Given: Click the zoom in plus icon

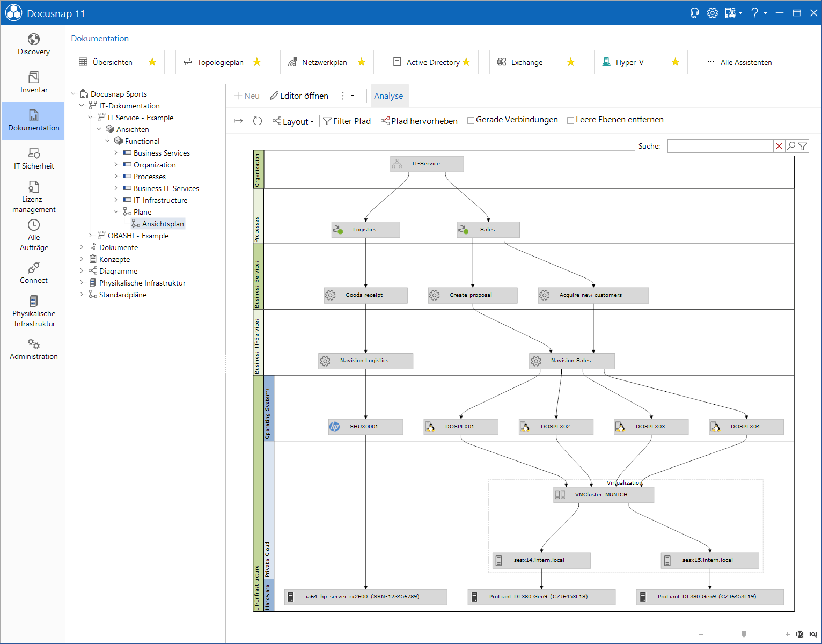Looking at the screenshot, I should click(788, 634).
